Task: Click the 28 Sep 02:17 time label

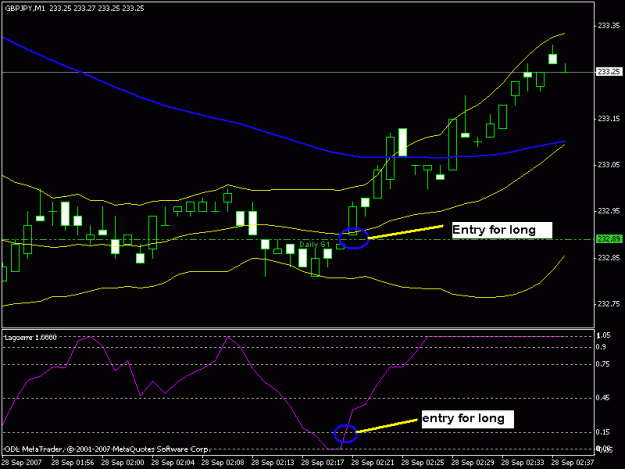Action: pyautogui.click(x=323, y=463)
